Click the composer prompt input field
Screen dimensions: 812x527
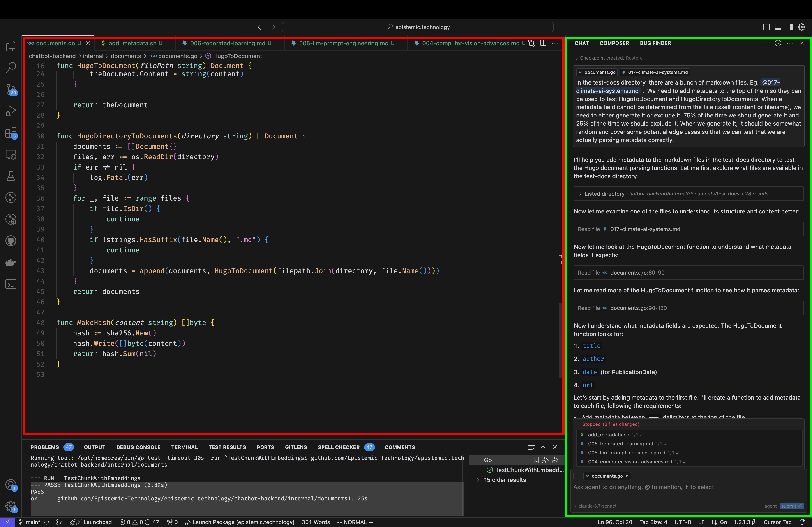pos(688,487)
